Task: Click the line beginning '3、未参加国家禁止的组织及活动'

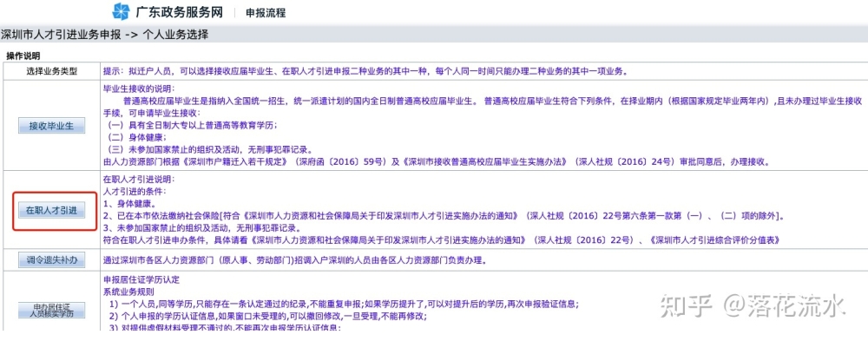Action: [202, 228]
